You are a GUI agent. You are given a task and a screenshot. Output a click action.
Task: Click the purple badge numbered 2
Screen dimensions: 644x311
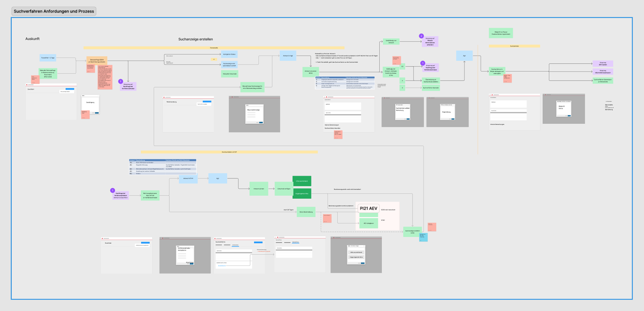tap(421, 36)
